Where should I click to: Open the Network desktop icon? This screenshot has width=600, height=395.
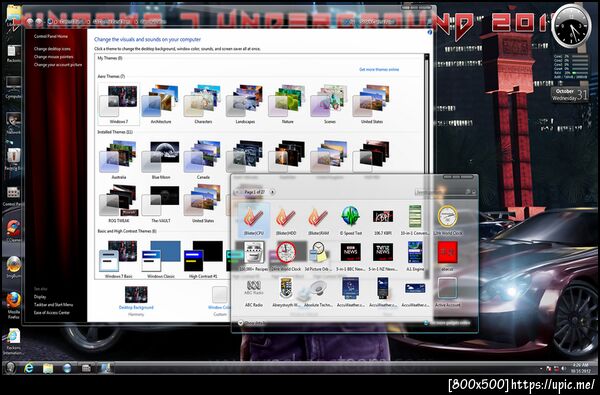(13, 123)
